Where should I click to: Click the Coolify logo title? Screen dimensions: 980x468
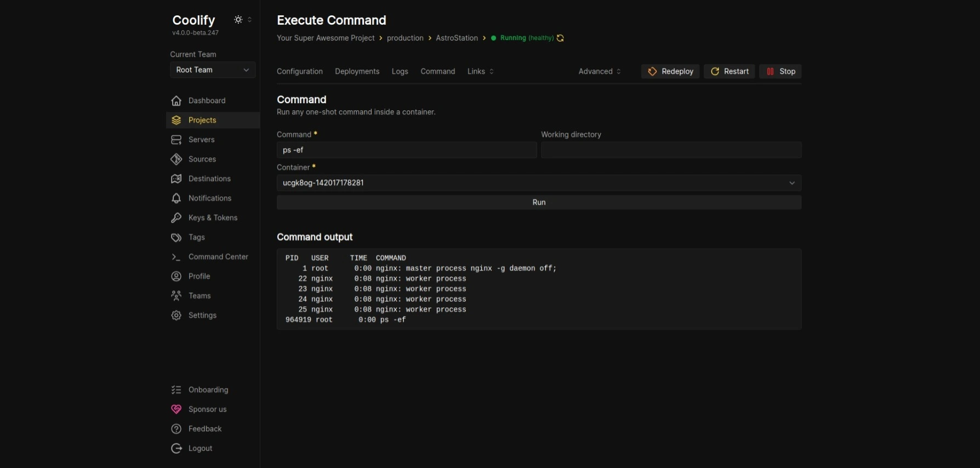click(193, 20)
